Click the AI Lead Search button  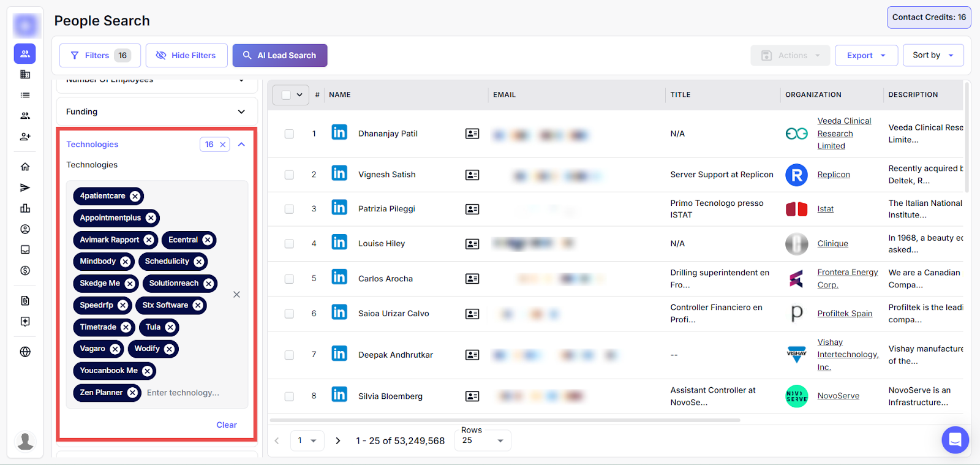coord(280,55)
